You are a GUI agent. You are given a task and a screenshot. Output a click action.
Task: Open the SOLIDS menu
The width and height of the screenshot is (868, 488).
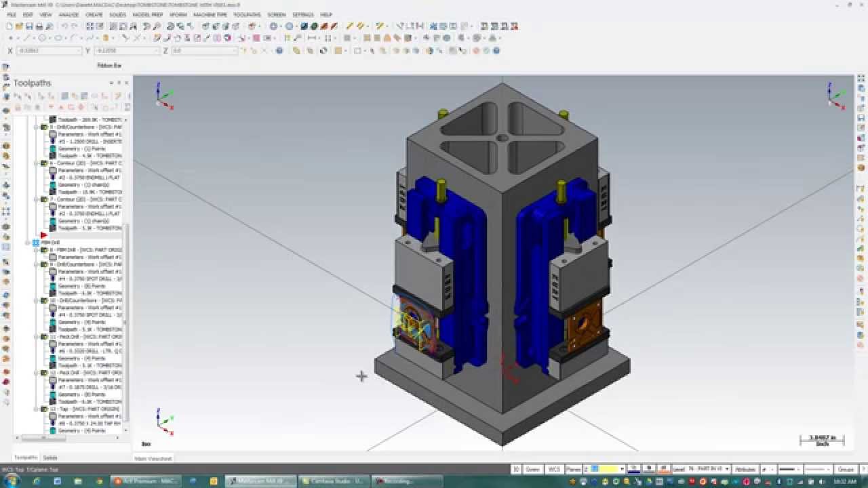click(x=117, y=14)
